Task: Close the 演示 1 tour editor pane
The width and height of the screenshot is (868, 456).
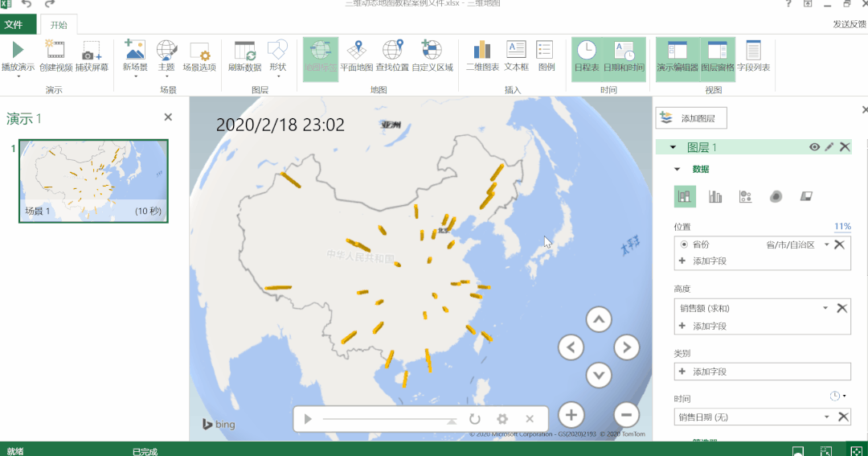Action: (168, 117)
